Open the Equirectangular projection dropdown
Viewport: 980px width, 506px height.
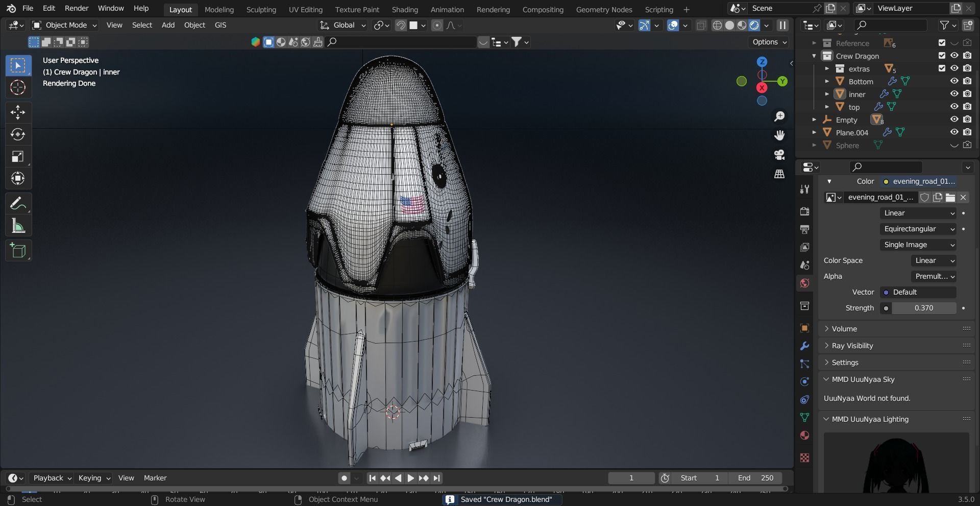(x=918, y=229)
